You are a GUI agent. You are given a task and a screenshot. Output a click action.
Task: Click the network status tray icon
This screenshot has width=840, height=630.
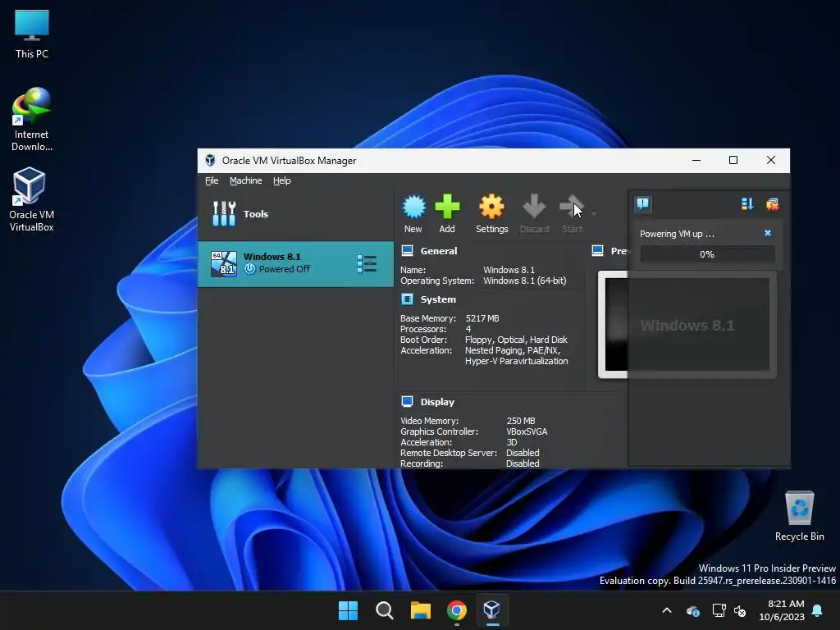pos(718,610)
